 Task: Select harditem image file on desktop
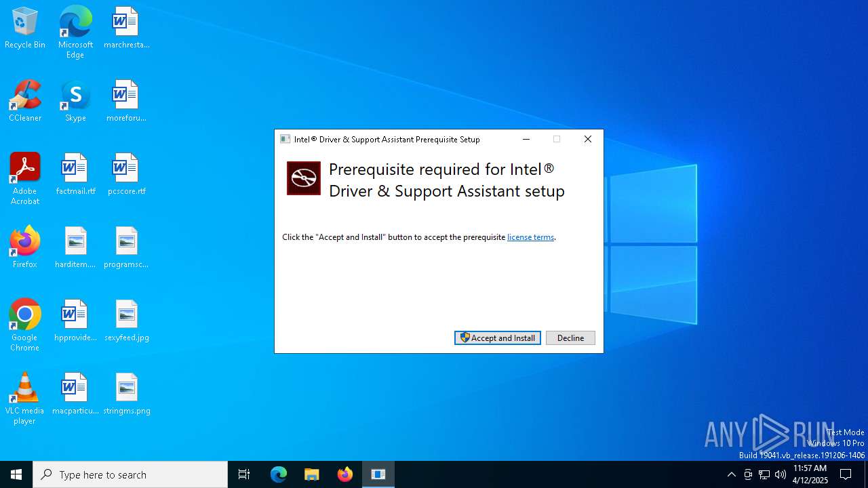(75, 247)
